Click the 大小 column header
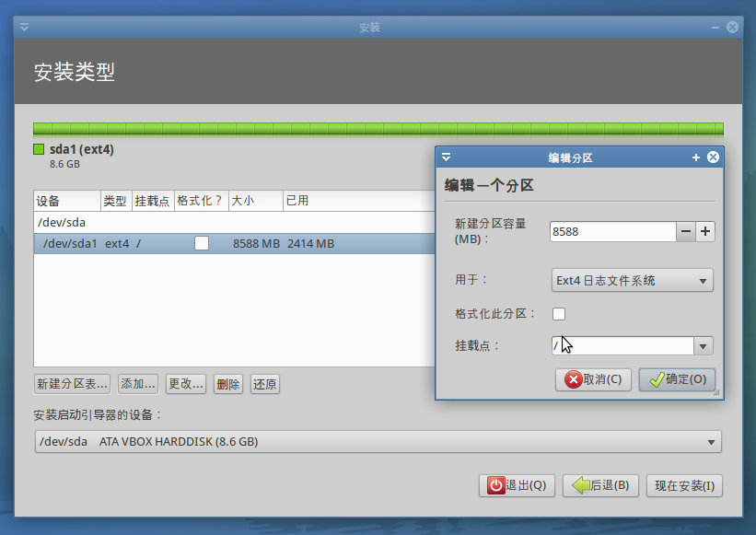The width and height of the screenshot is (756, 535). pos(256,201)
